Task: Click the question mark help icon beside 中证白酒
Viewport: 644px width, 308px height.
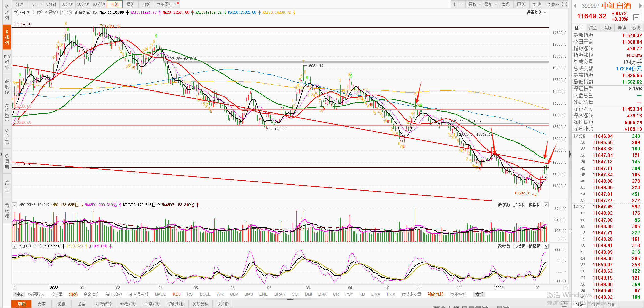Action: (x=63, y=12)
